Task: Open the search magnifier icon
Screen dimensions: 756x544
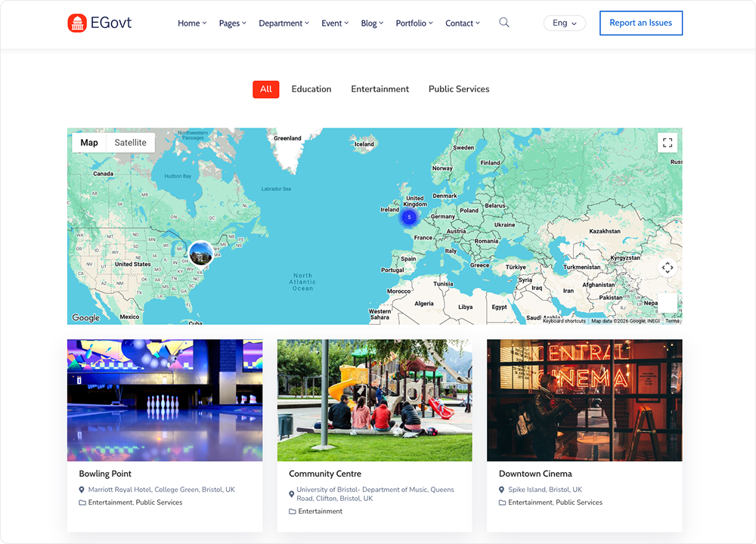Action: 503,22
